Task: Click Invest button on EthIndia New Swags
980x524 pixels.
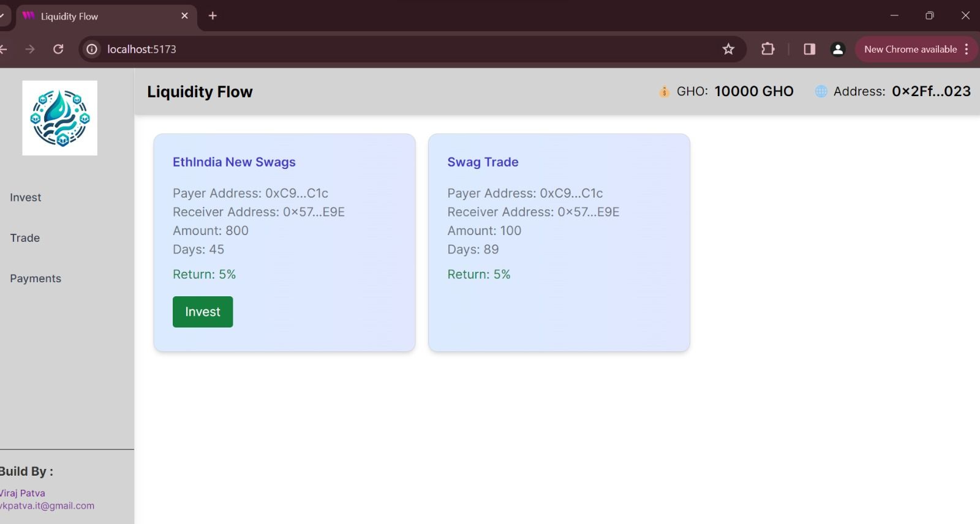Action: pyautogui.click(x=203, y=312)
